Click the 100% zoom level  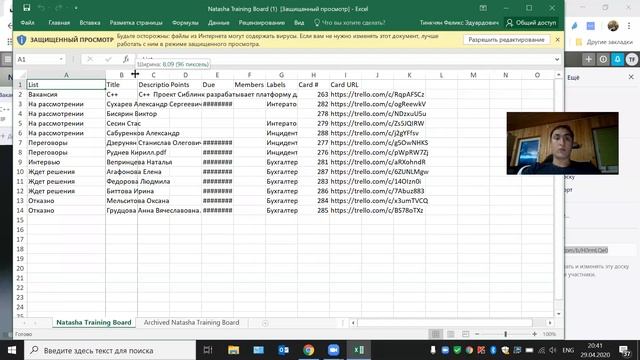(549, 334)
